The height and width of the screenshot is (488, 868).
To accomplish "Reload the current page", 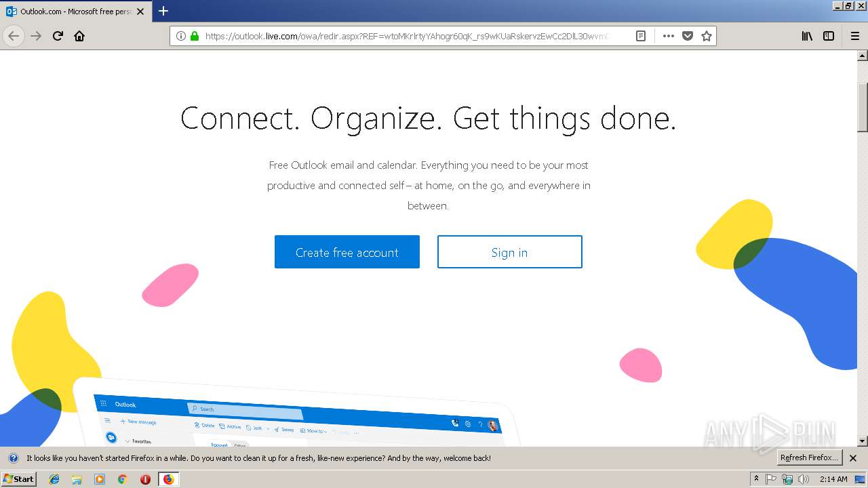I will (x=58, y=36).
